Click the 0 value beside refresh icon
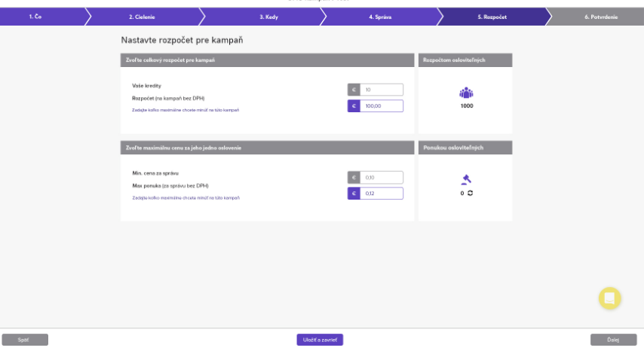Screen dimensions: 644x354 [462, 194]
